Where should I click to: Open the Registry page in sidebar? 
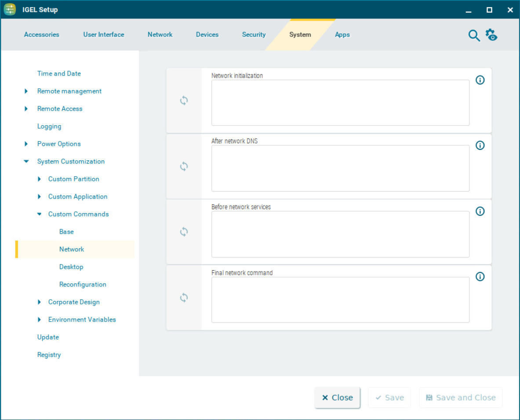[49, 355]
